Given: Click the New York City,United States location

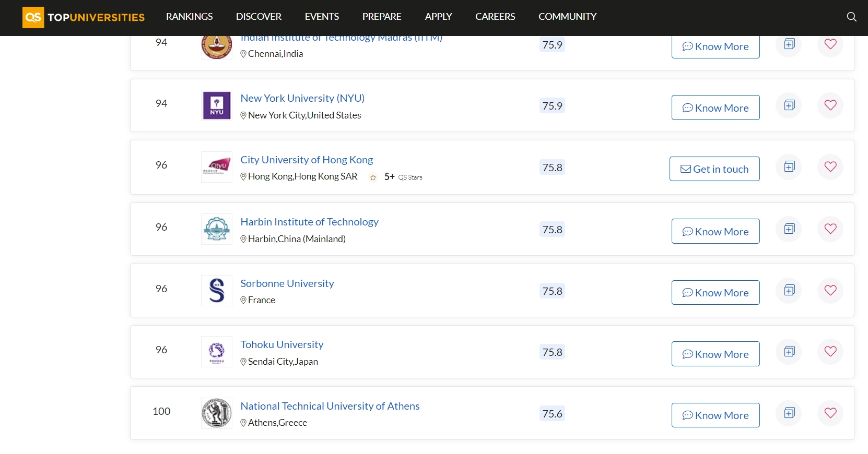Looking at the screenshot, I should coord(304,115).
